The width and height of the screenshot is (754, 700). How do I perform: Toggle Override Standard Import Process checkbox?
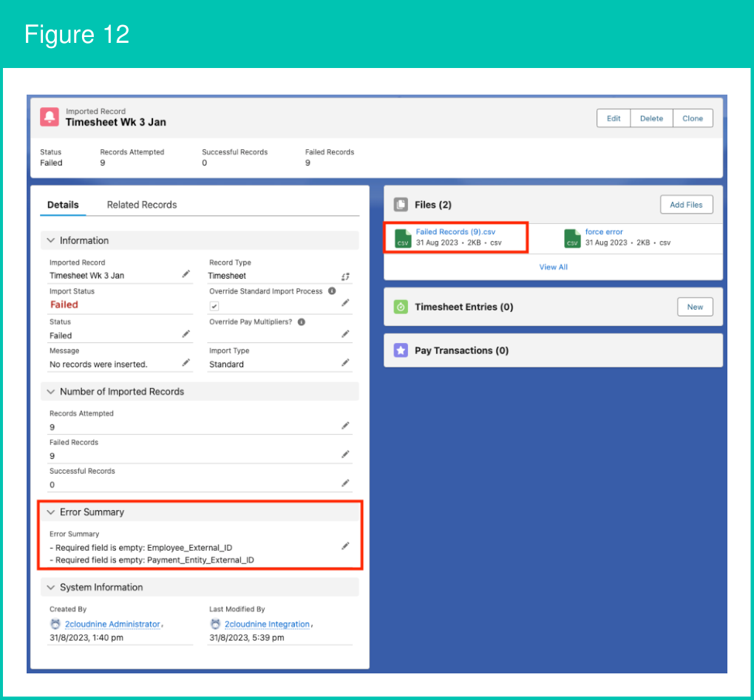click(214, 306)
